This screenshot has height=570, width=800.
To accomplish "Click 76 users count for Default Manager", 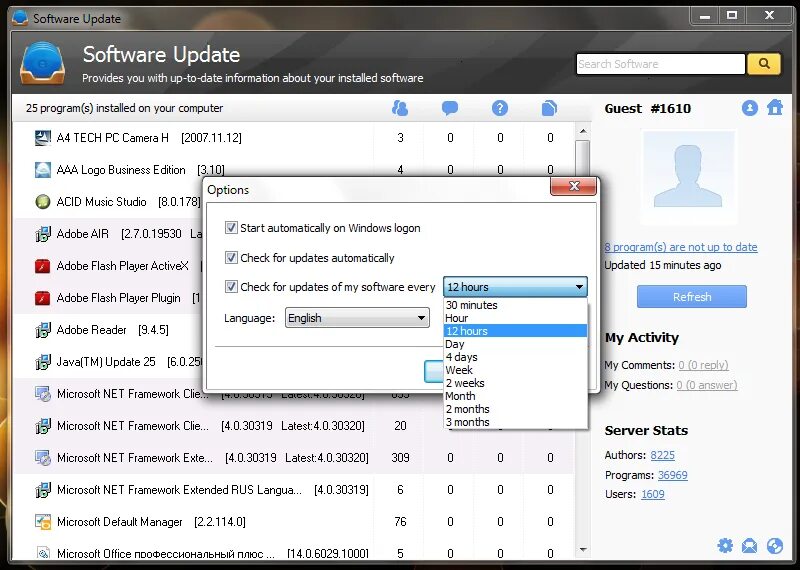I will click(x=400, y=522).
